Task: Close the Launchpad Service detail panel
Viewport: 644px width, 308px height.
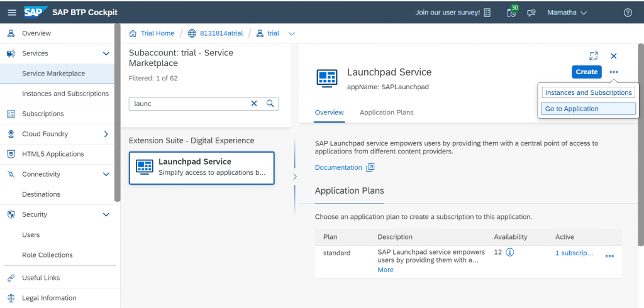Action: click(614, 56)
